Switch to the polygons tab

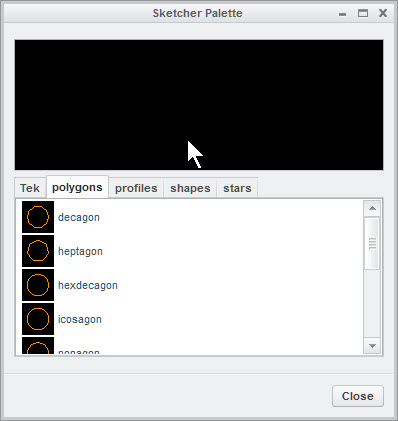(x=77, y=187)
